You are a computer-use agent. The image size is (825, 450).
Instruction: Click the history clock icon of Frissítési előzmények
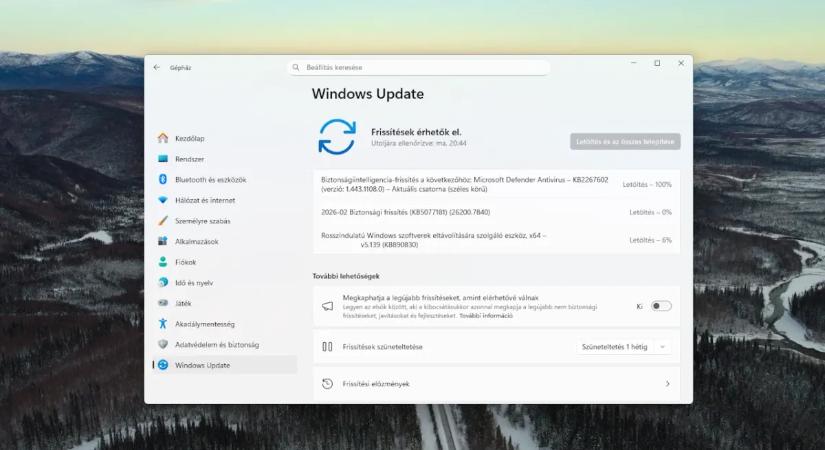(x=327, y=384)
